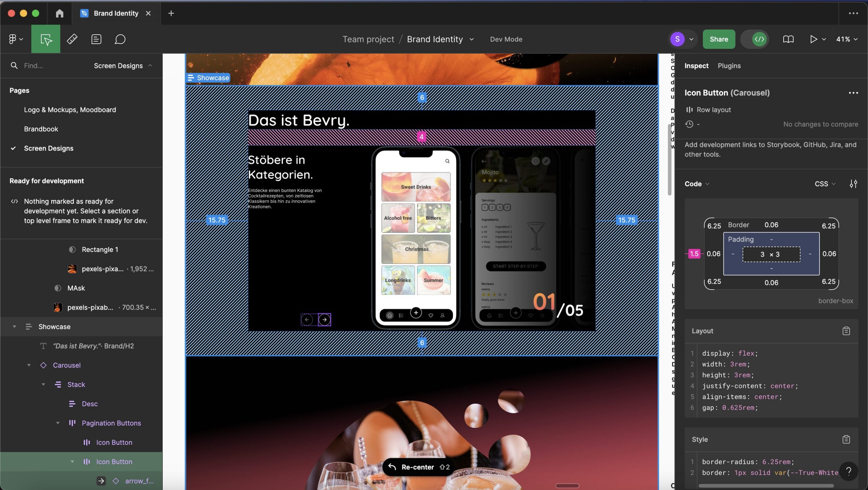Image resolution: width=868 pixels, height=490 pixels.
Task: Open the Code section dropdown
Action: tap(697, 184)
